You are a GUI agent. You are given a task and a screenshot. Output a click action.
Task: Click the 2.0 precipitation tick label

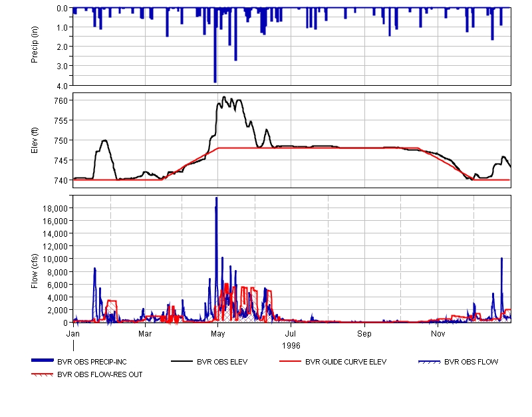point(62,47)
